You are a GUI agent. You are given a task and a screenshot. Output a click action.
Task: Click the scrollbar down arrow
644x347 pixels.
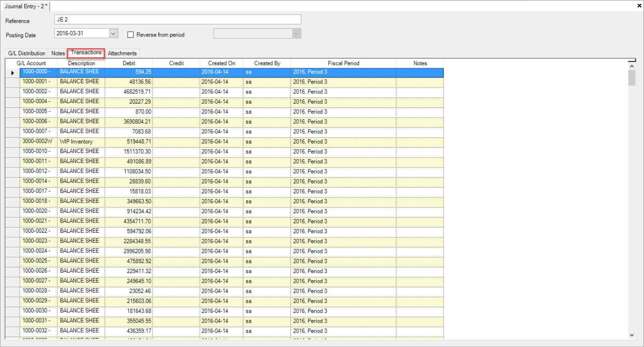coord(632,335)
